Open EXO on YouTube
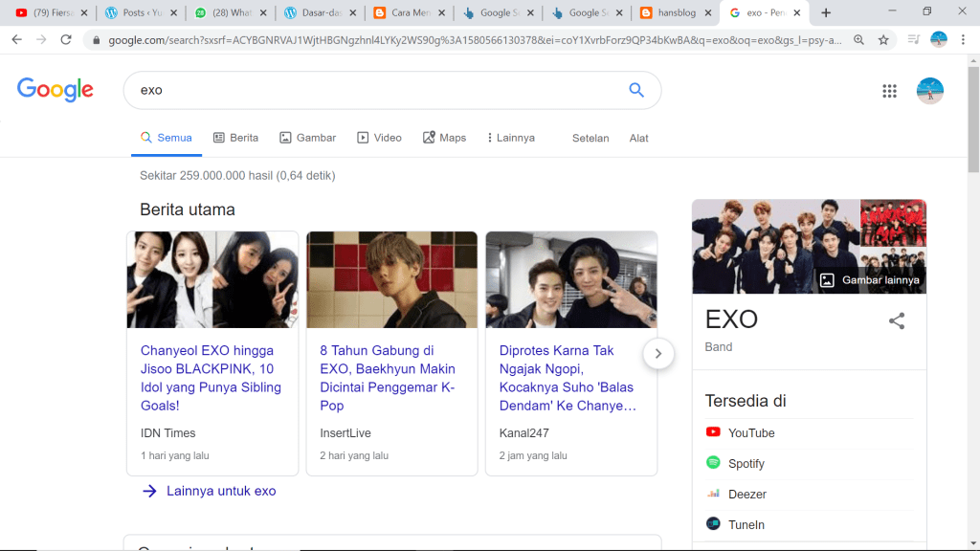 click(x=751, y=432)
